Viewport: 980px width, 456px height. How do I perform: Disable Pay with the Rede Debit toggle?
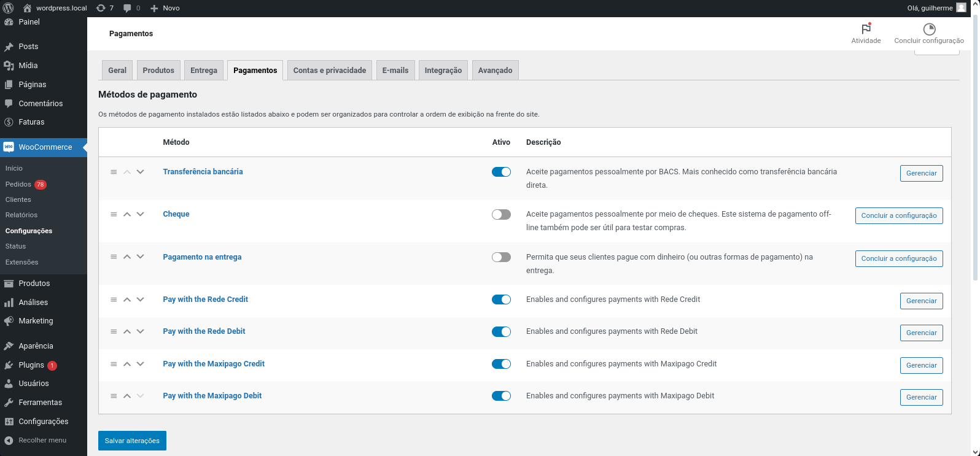click(x=501, y=331)
